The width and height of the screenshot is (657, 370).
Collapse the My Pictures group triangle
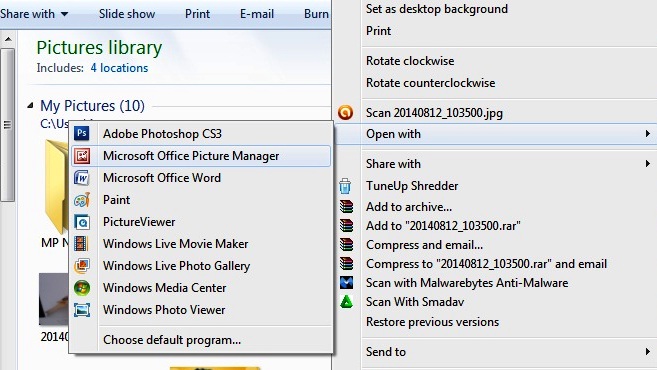tap(30, 106)
